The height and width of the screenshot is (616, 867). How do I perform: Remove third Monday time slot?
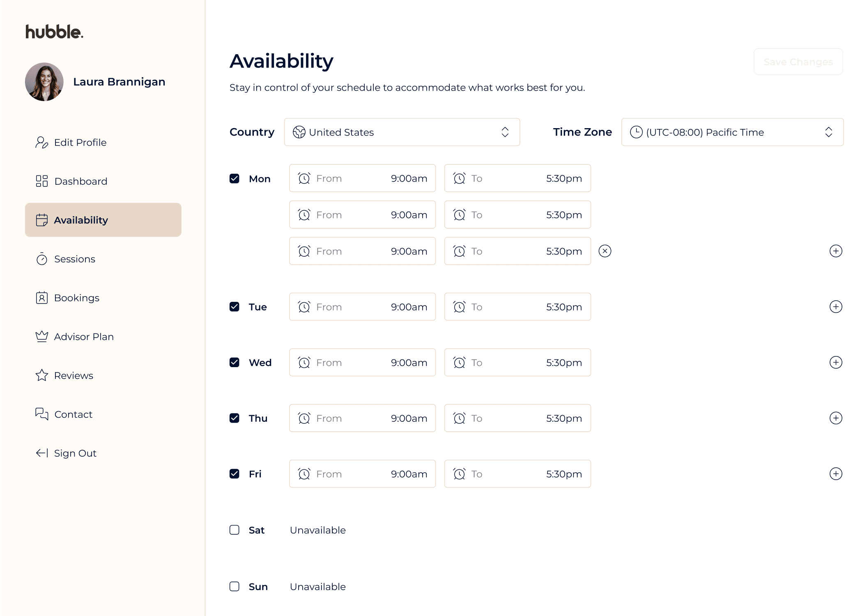pos(605,251)
